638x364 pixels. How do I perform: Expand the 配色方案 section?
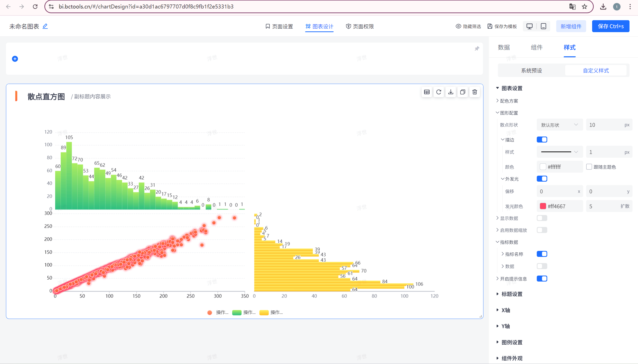tap(507, 101)
